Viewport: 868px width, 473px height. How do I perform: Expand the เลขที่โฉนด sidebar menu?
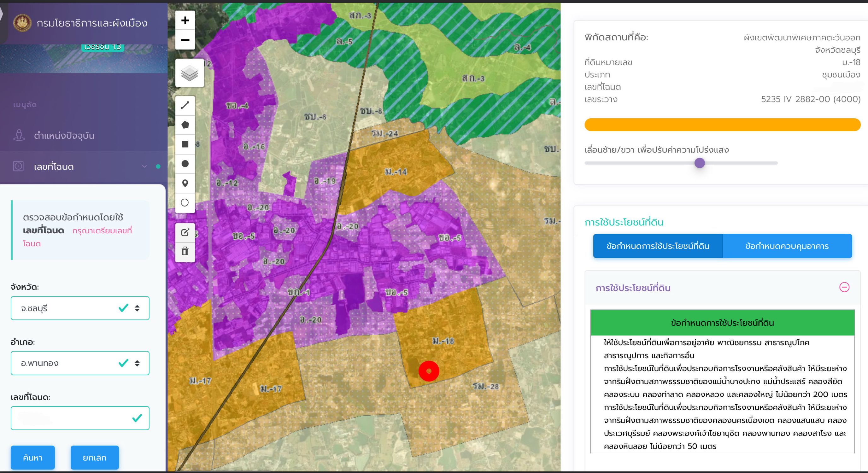point(84,166)
